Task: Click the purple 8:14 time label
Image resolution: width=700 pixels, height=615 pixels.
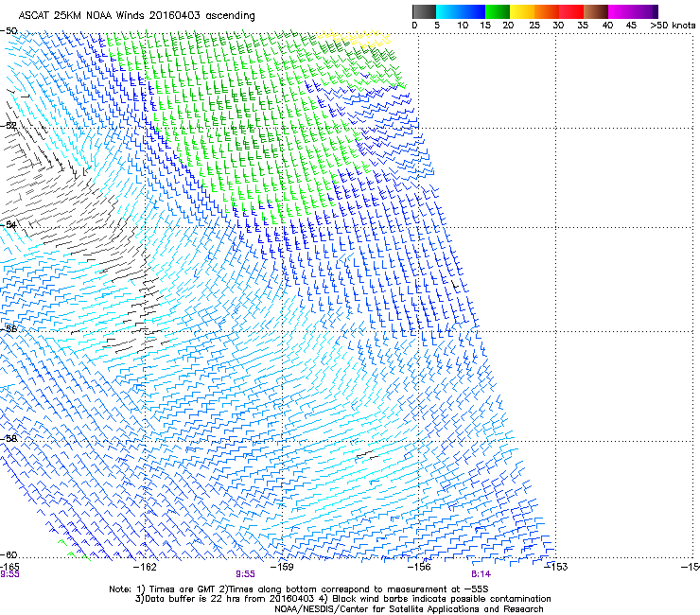Action: [x=481, y=574]
